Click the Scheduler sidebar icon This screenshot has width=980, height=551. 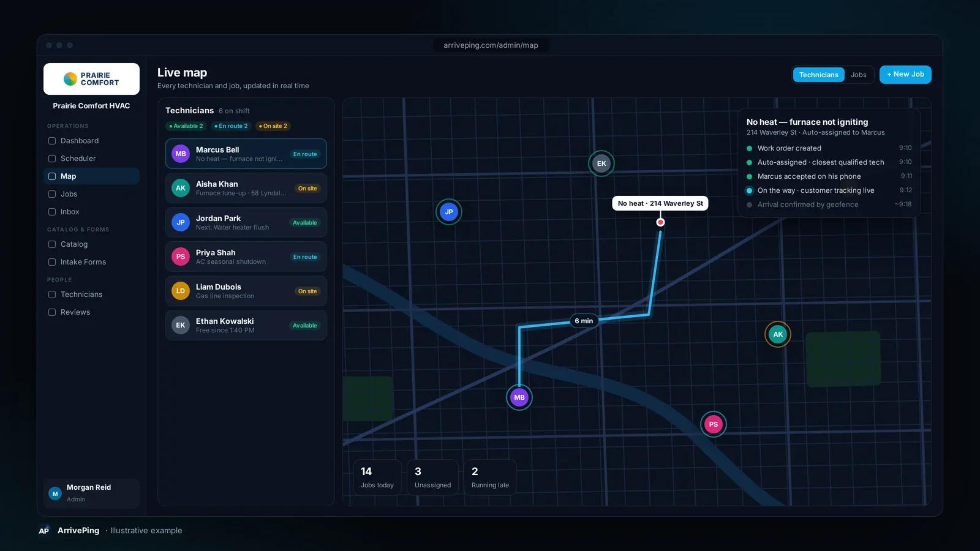click(52, 159)
